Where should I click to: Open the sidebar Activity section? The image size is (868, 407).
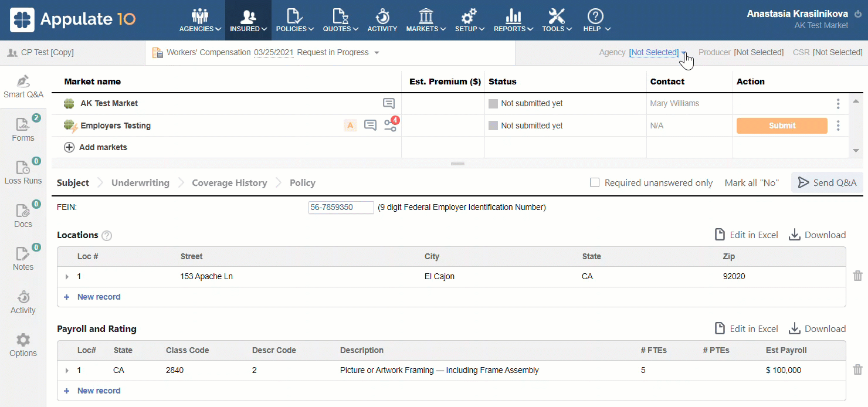[x=23, y=302]
